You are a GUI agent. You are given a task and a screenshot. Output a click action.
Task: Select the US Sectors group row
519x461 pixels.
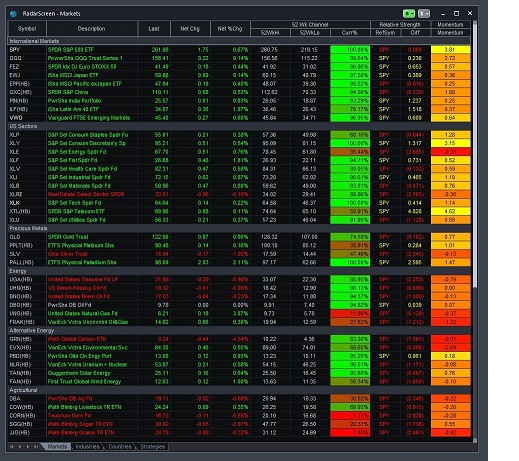239,126
